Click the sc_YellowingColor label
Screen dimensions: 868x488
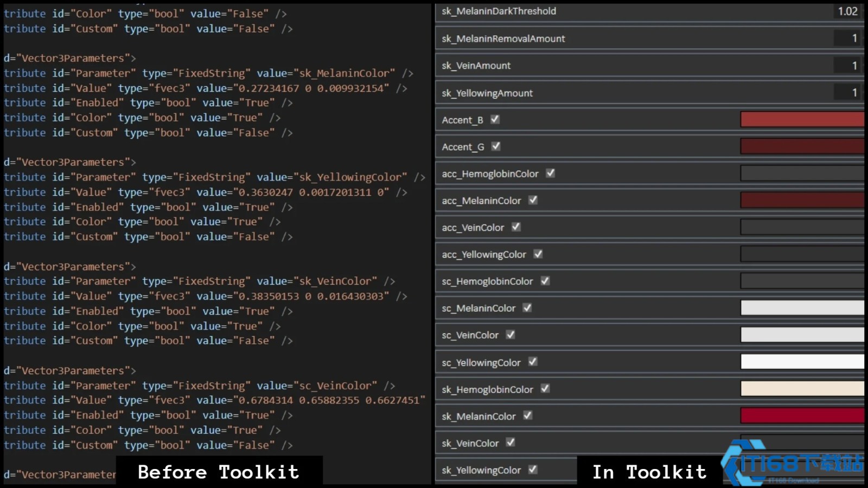[481, 363]
